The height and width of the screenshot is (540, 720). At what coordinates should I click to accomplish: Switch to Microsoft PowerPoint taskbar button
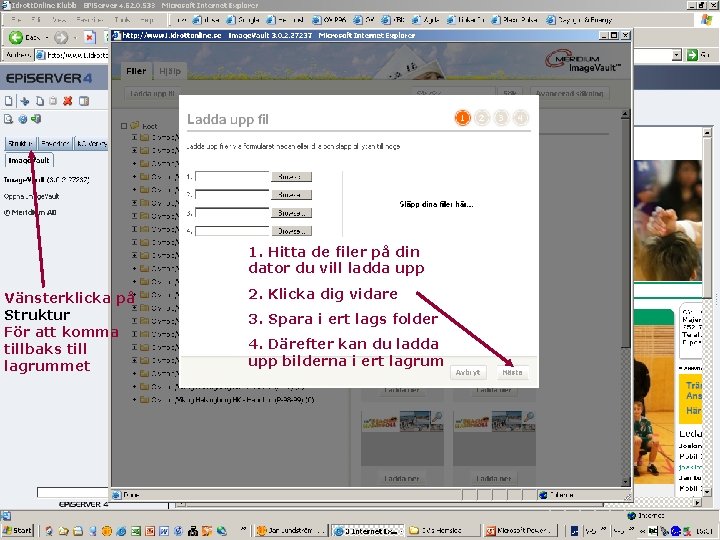coord(521,531)
